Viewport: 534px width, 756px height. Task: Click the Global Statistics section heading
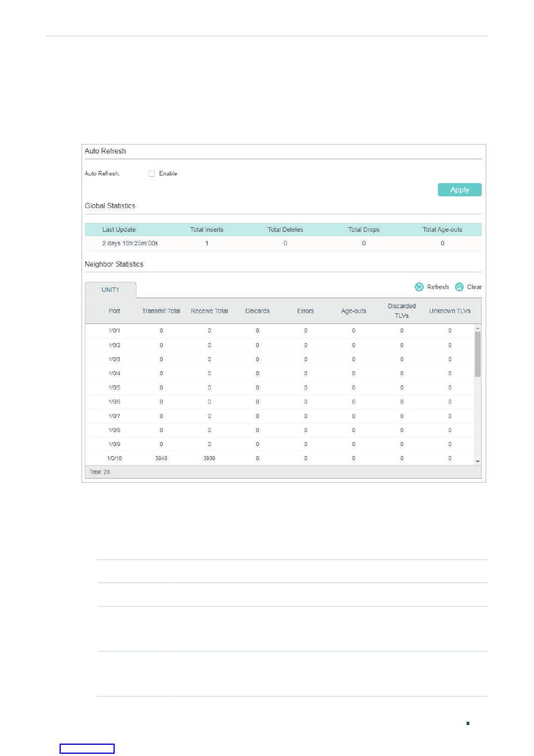click(110, 206)
